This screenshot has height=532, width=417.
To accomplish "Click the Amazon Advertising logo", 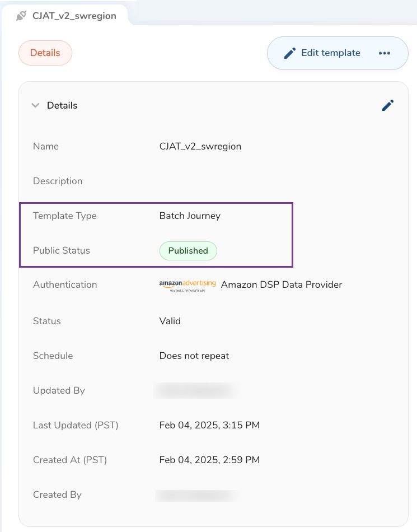I will (187, 286).
